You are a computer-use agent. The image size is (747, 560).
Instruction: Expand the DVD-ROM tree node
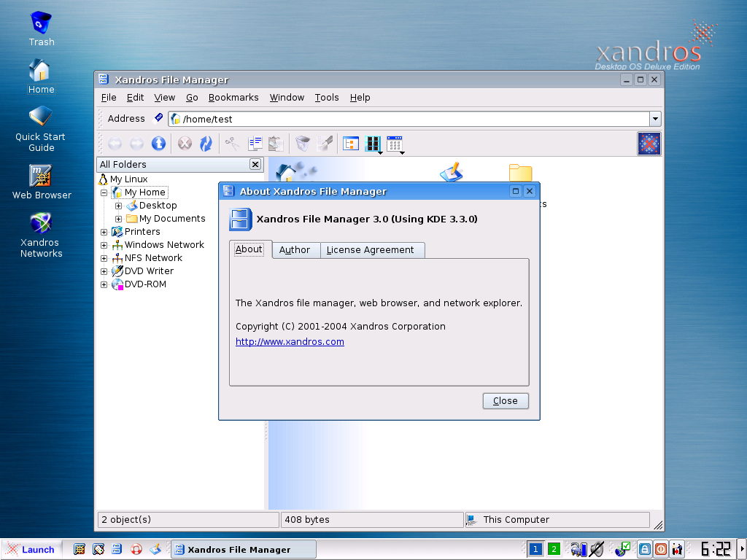104,285
